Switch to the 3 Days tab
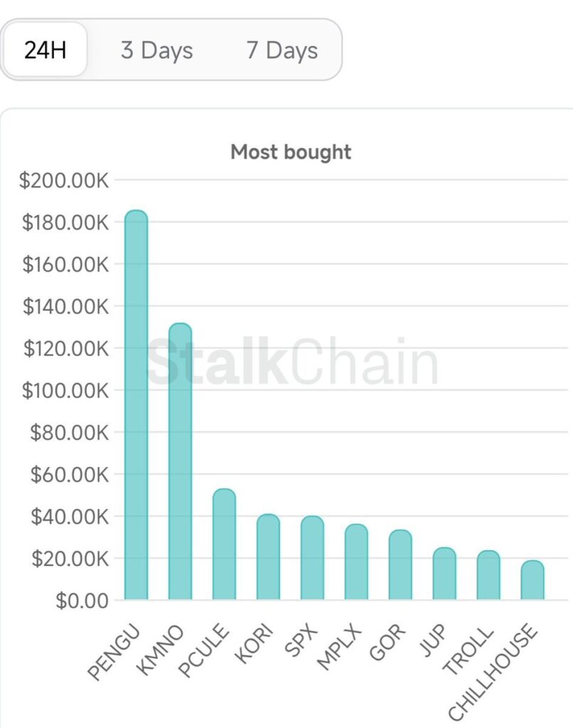This screenshot has width=573, height=728. [x=156, y=50]
